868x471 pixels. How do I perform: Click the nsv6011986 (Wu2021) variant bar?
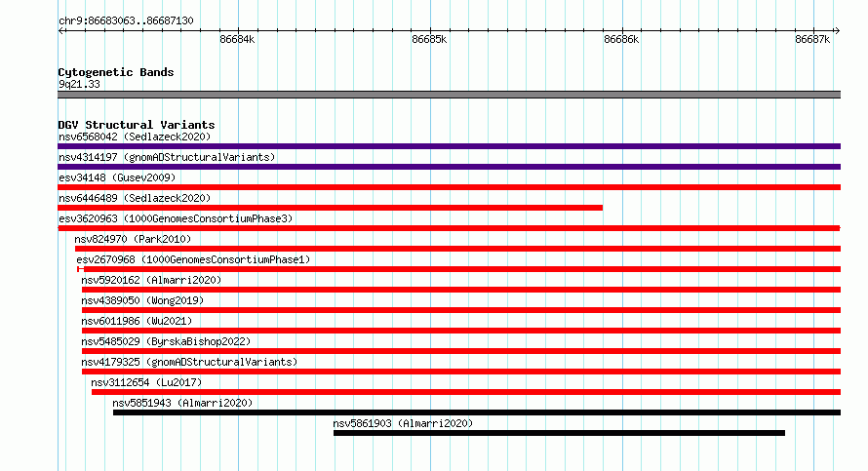tap(461, 331)
